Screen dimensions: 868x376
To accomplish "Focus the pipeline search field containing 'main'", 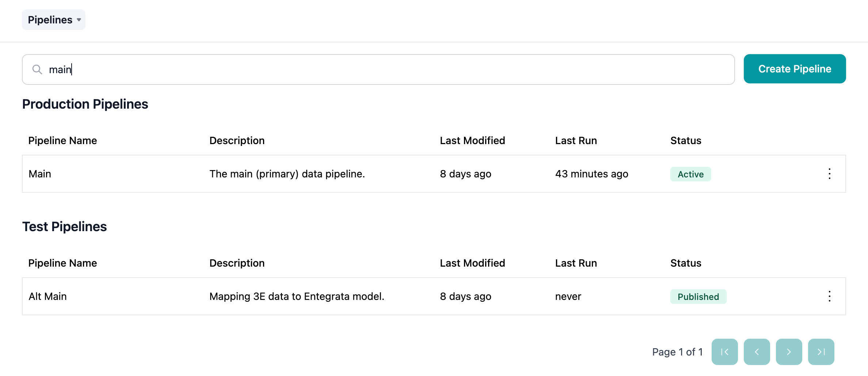I will click(378, 69).
